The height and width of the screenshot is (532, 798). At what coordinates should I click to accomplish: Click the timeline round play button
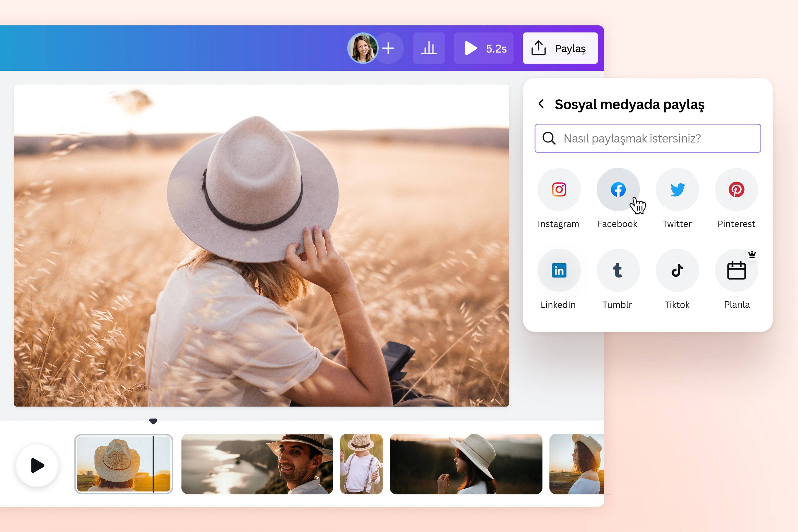37,465
